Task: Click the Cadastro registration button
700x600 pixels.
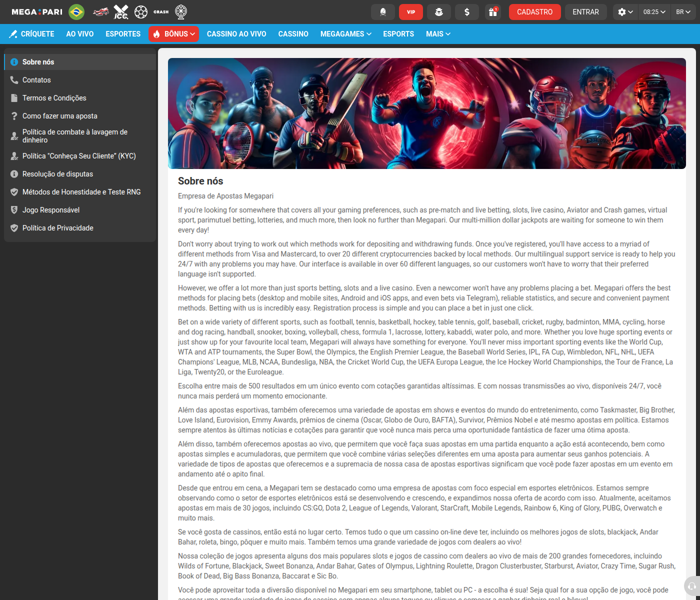Action: click(x=535, y=12)
